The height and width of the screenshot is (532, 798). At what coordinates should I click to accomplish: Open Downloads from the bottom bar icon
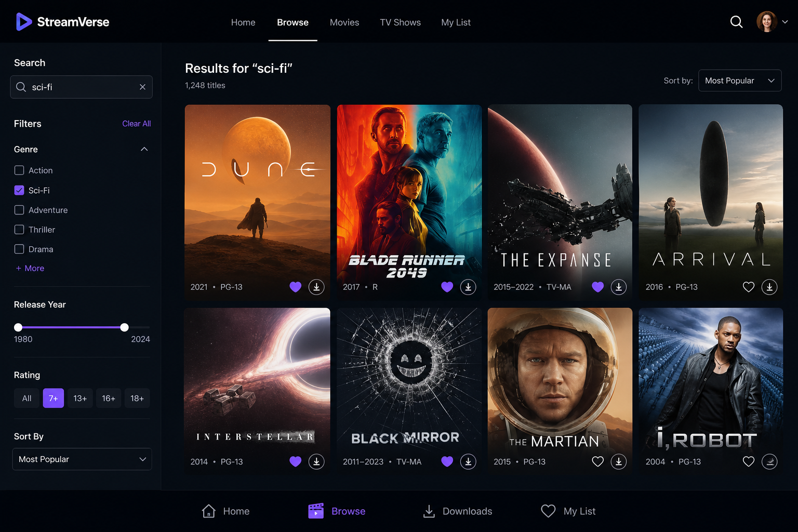pyautogui.click(x=429, y=511)
